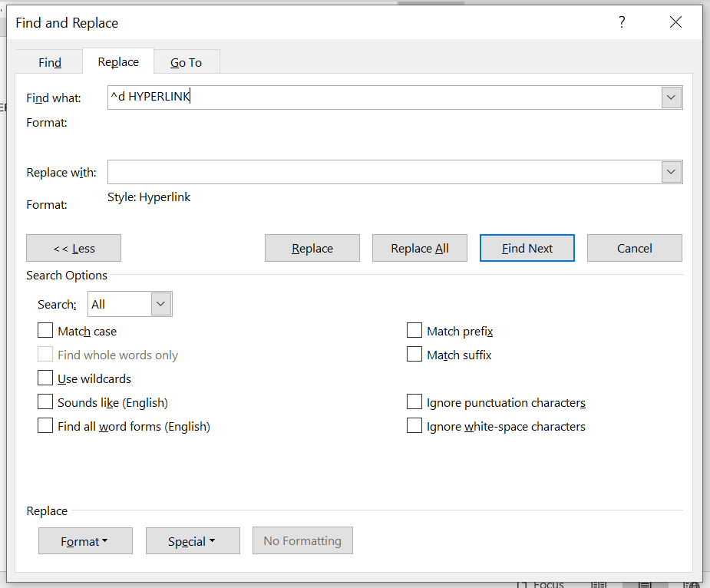The height and width of the screenshot is (588, 710).
Task: Click the Replace with input box
Action: 384,172
